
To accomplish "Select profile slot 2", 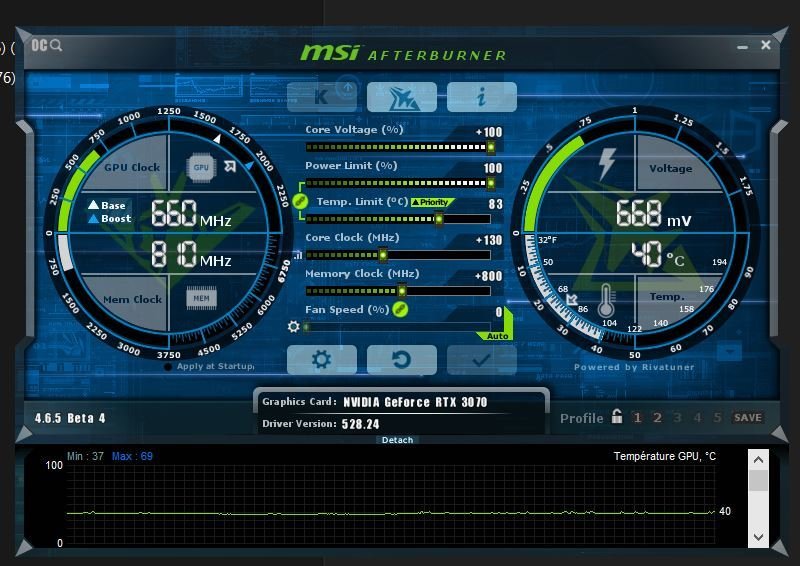I will (657, 417).
